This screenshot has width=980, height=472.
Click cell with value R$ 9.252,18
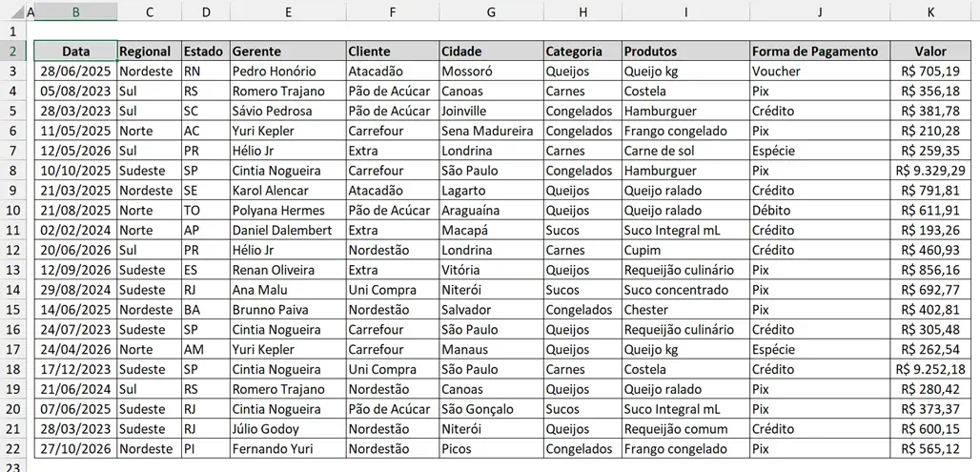930,369
